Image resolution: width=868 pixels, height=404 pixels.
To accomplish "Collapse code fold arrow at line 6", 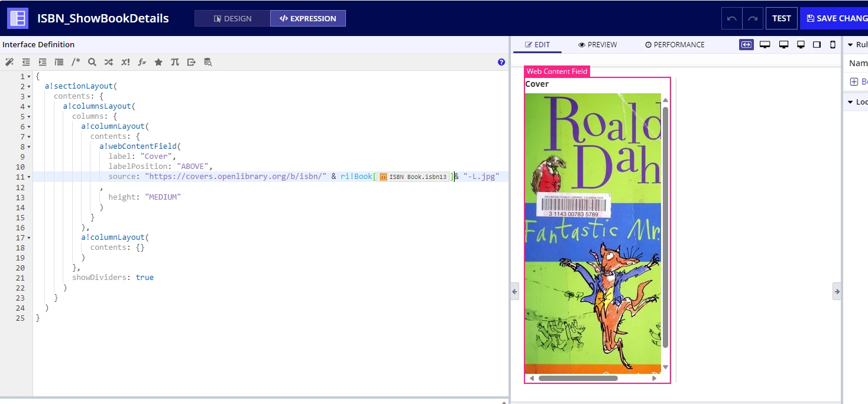I will coord(29,127).
